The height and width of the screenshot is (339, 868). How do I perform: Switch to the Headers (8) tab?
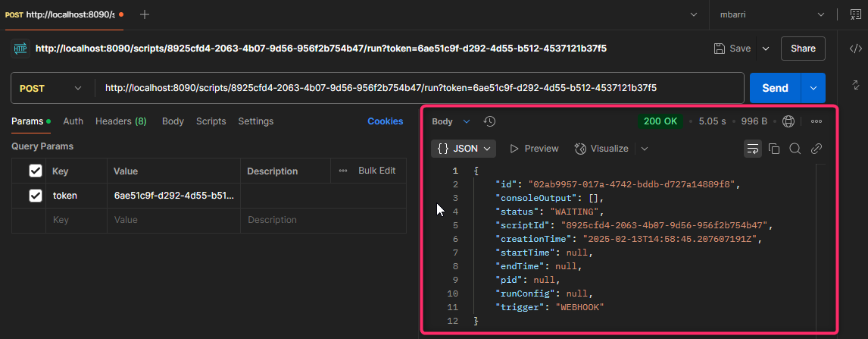click(x=120, y=121)
